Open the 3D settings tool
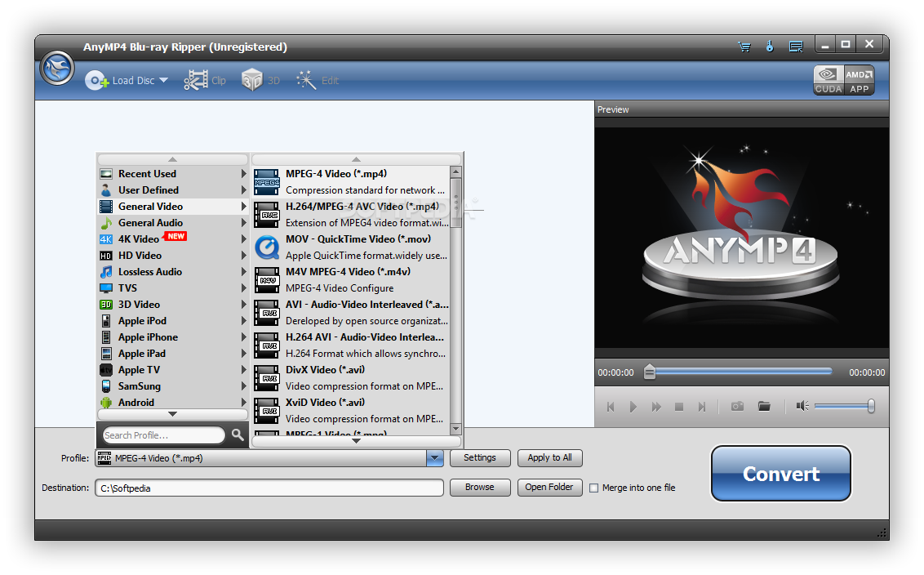 [260, 80]
